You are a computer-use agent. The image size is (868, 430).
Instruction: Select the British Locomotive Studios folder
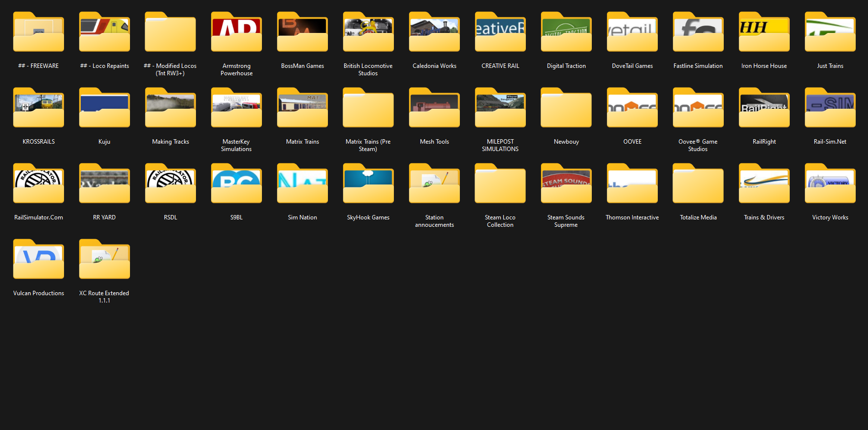coord(368,32)
